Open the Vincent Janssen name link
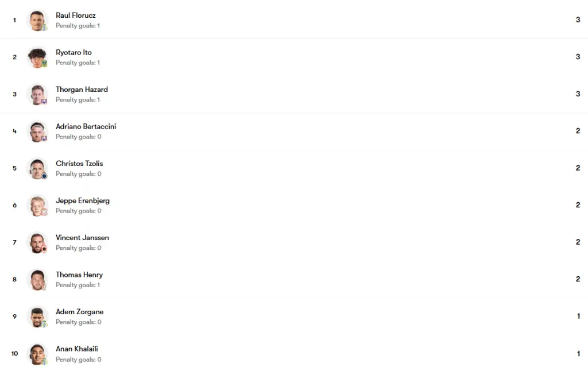Viewport: 588px width, 371px height. click(83, 238)
